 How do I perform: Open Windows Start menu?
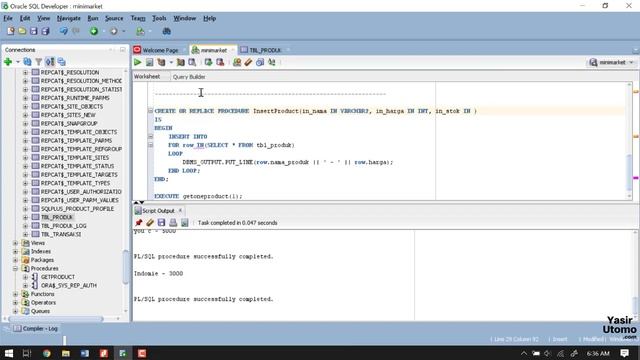tap(9, 353)
